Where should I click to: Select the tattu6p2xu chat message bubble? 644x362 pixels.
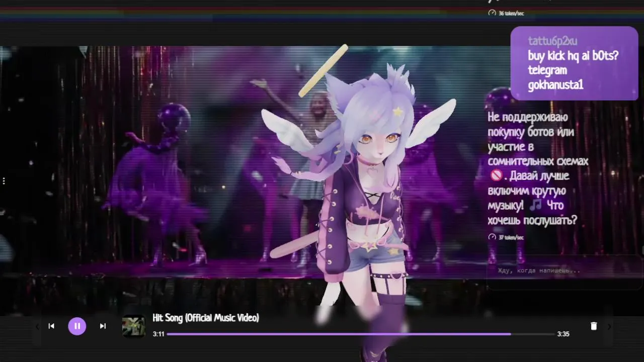tap(574, 63)
